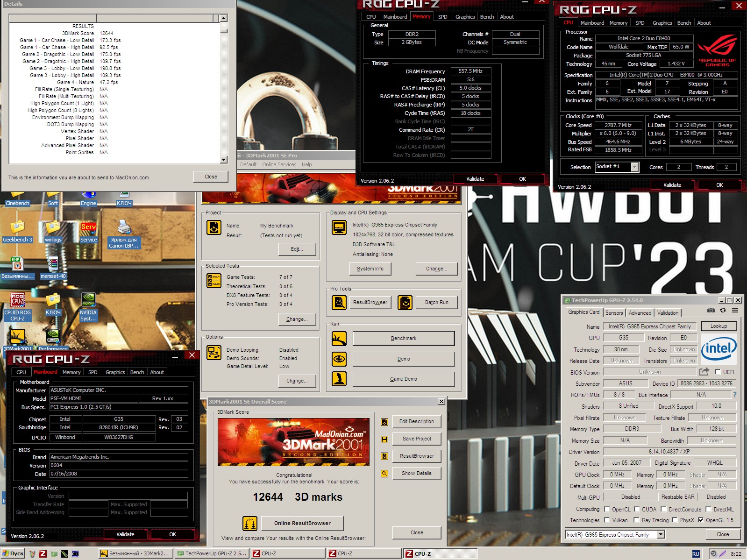This screenshot has width=747, height=560.
Task: Click the Edit Description icon in Overall Score
Action: tap(384, 422)
